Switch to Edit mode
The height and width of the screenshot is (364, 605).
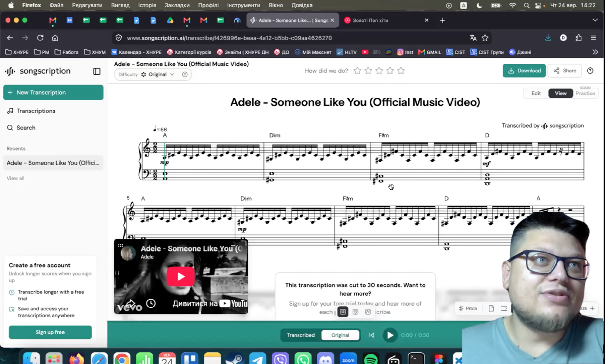536,94
